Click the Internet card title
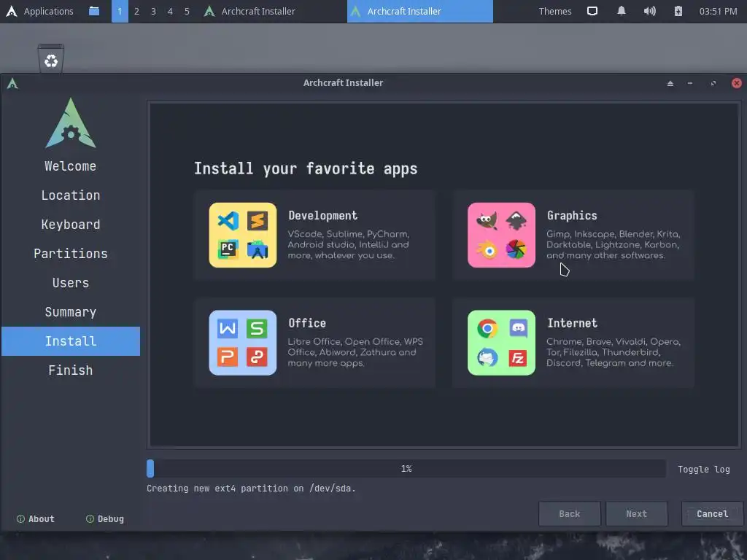Image resolution: width=747 pixels, height=560 pixels. (572, 323)
